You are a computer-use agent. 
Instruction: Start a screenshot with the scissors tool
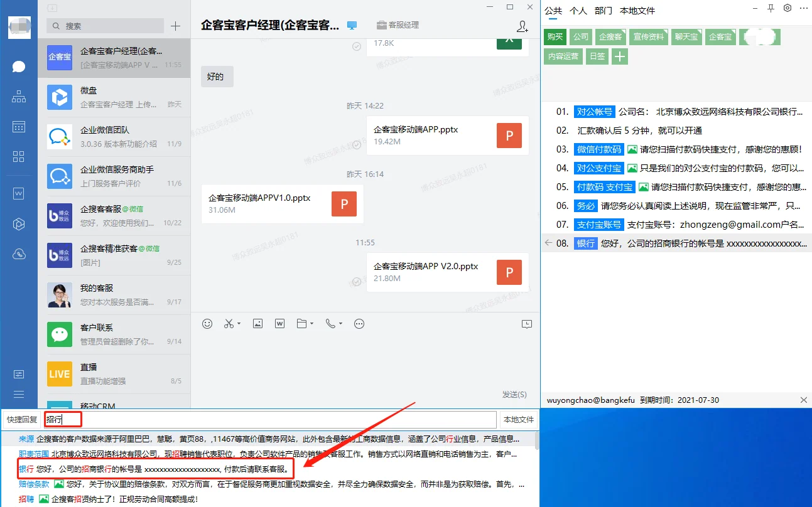coord(229,324)
